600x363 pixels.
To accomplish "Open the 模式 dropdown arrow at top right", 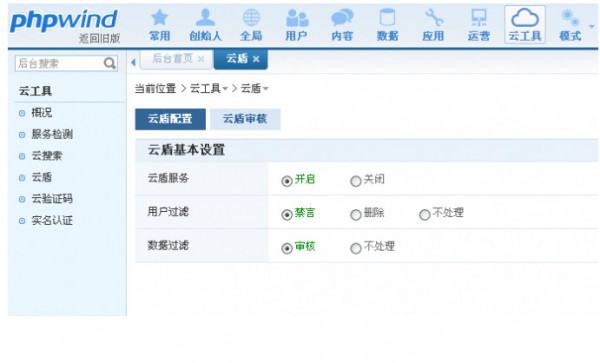I will coord(592,26).
